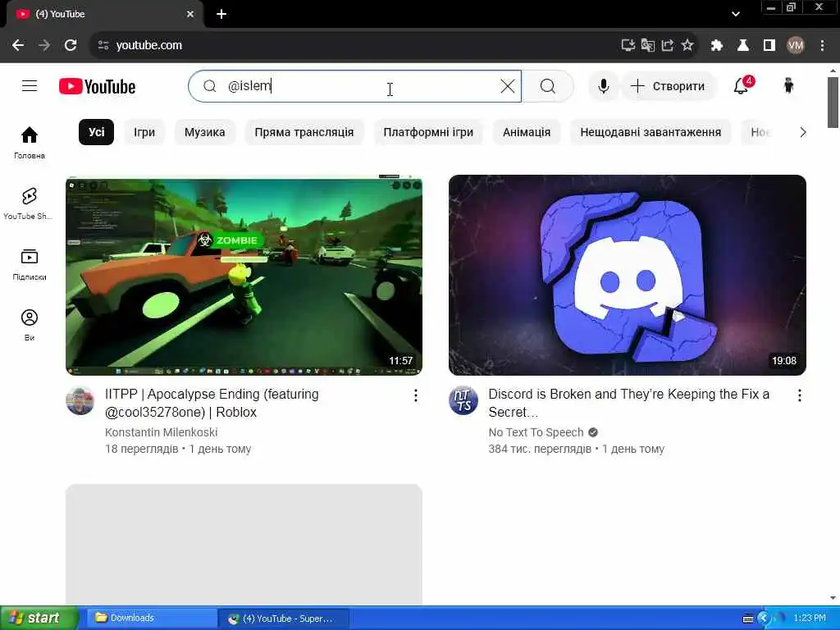Select the Усі filter chip
The width and height of the screenshot is (840, 630).
97,132
